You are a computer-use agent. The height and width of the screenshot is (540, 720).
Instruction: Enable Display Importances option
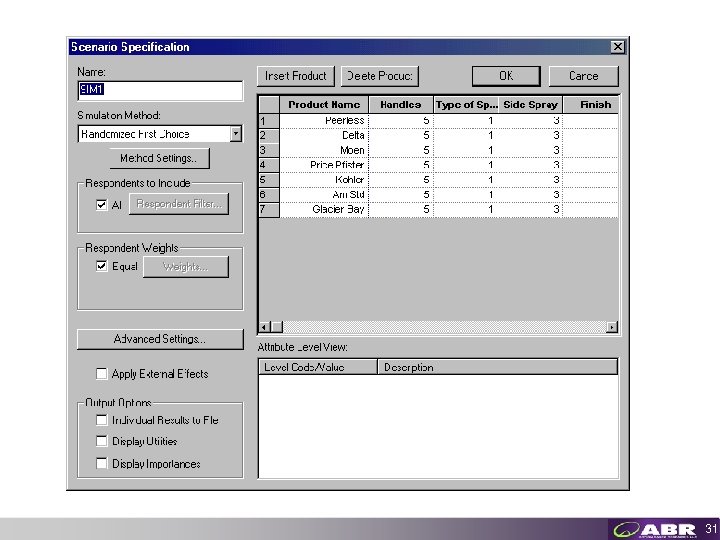101,463
